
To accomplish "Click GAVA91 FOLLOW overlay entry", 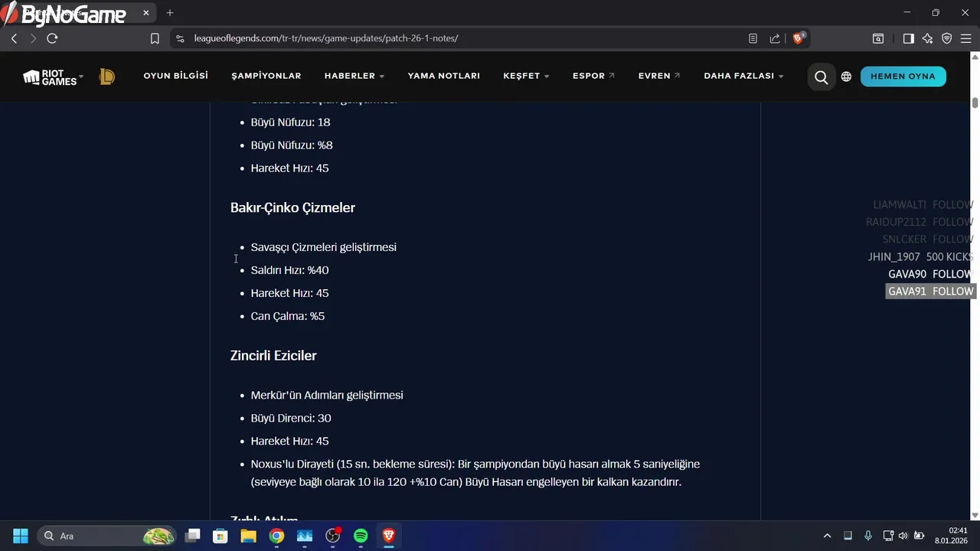I will 930,292.
